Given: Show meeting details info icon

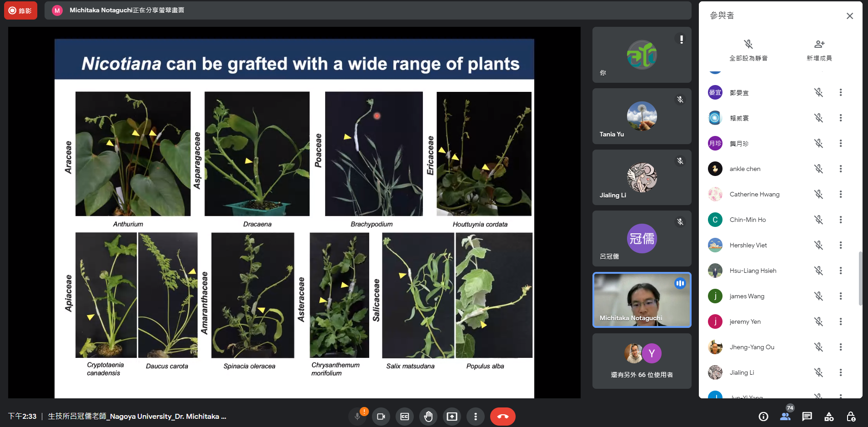Looking at the screenshot, I should (x=763, y=417).
